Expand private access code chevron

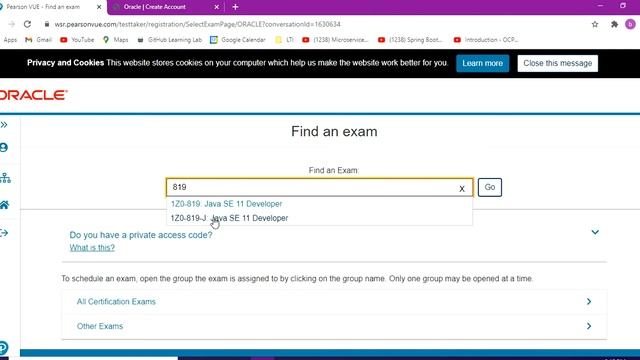[595, 232]
